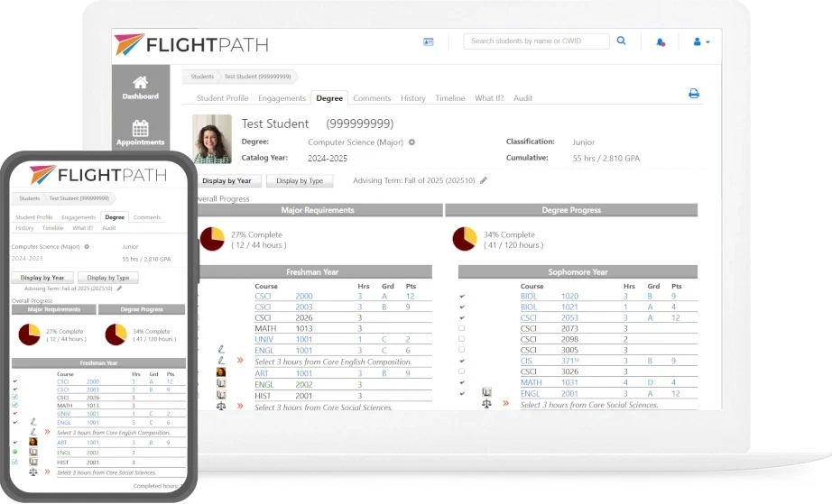Click Test Student breadcrumb on phone
The height and width of the screenshot is (504, 832).
[79, 198]
